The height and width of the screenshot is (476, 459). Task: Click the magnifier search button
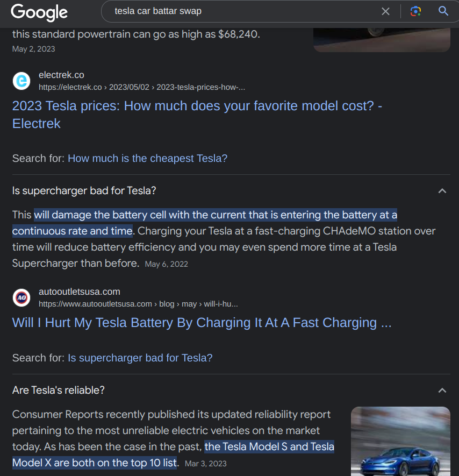pos(443,11)
